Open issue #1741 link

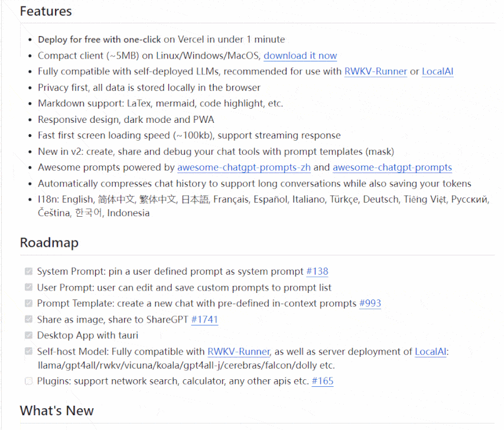204,320
